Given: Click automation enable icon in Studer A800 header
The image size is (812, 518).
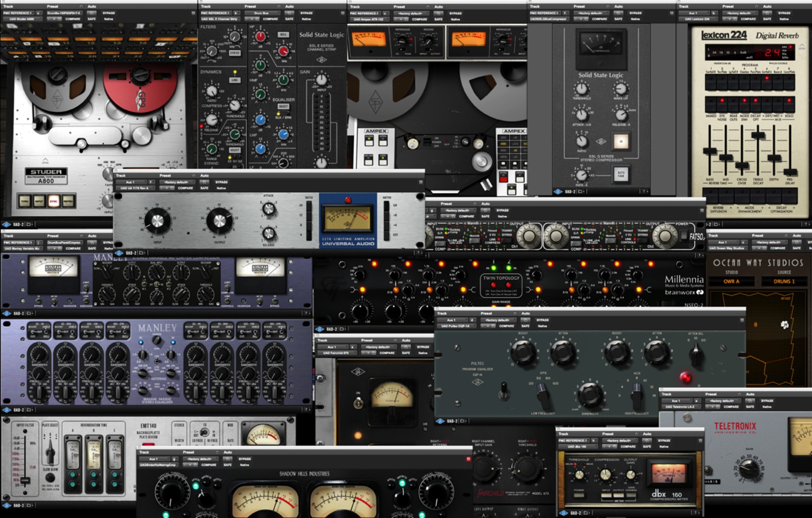Looking at the screenshot, I should click(91, 13).
